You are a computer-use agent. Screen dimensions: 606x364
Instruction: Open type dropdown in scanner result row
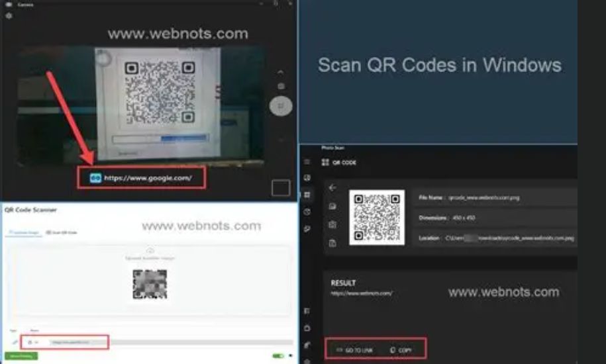(x=33, y=342)
